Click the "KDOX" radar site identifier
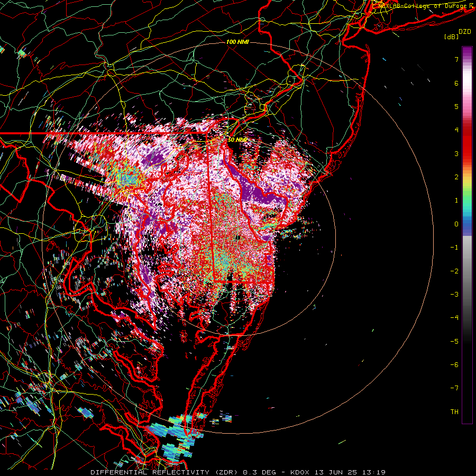Viewport: 476px width, 476px height. [300, 472]
